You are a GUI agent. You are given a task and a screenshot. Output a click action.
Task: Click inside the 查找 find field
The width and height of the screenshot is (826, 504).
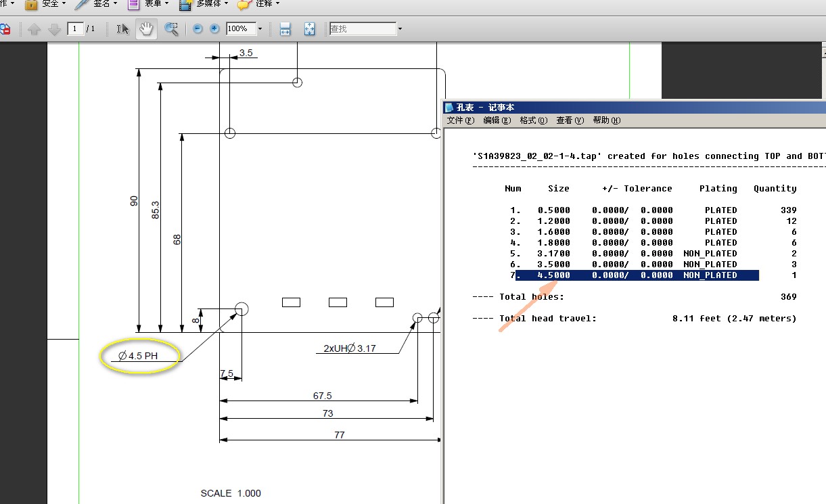tap(361, 29)
